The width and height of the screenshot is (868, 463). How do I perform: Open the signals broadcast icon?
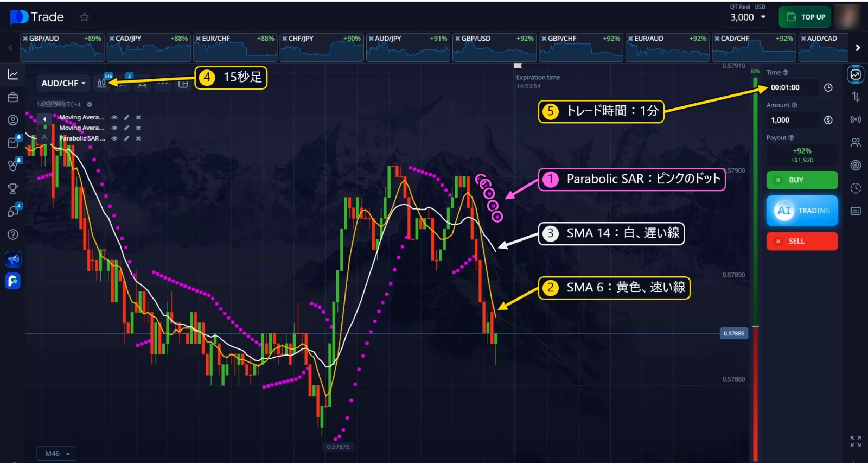(856, 119)
